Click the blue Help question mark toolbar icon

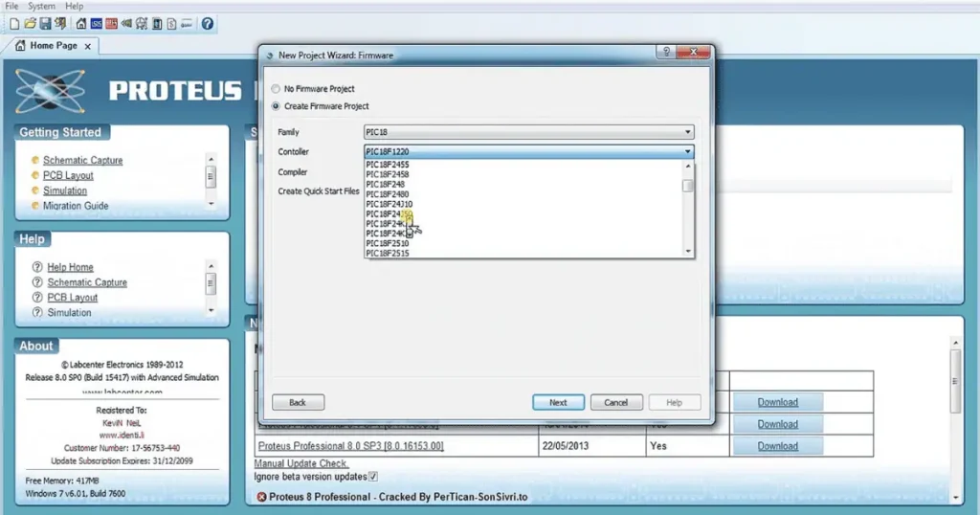click(208, 24)
